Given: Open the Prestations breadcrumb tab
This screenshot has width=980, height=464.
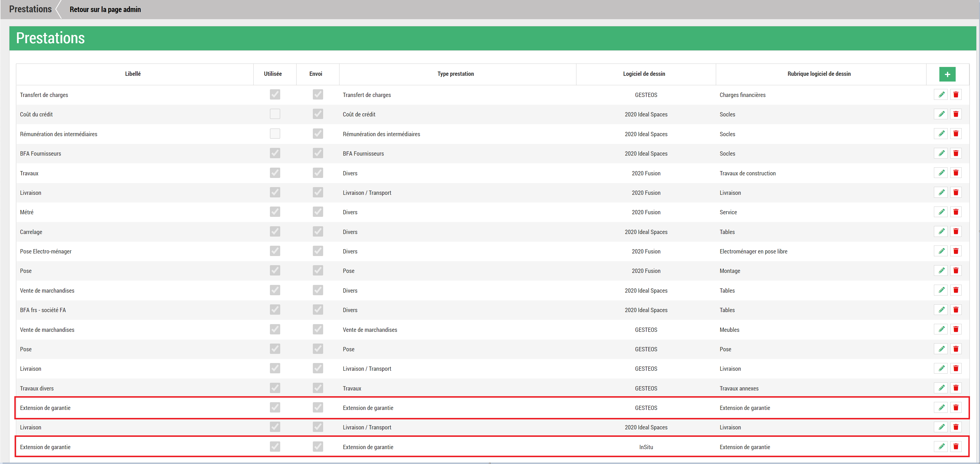Looking at the screenshot, I should pyautogui.click(x=30, y=9).
